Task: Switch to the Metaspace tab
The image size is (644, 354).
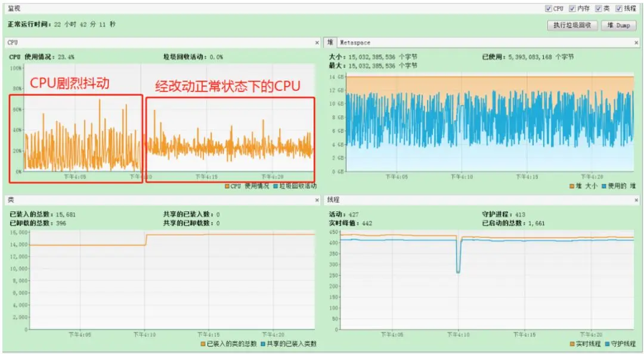Action: coord(355,43)
